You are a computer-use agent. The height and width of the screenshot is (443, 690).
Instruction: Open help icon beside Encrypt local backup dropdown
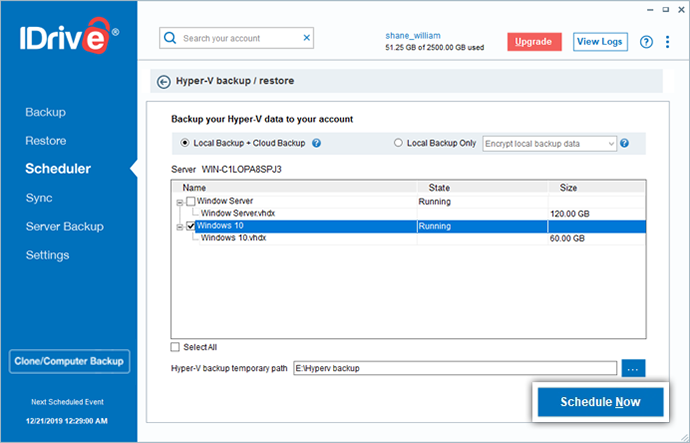(x=624, y=143)
